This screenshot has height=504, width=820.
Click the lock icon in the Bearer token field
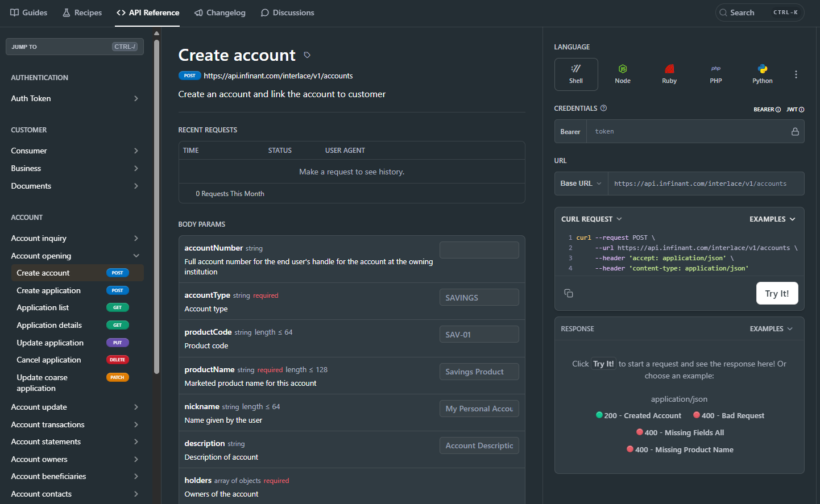pyautogui.click(x=795, y=131)
